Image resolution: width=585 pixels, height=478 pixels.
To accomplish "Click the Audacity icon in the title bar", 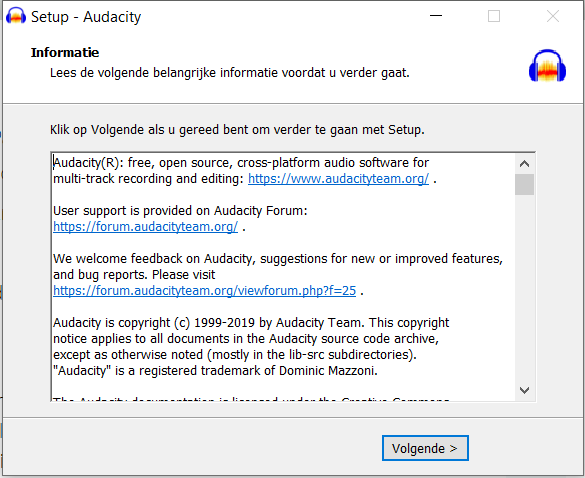I will coord(16,16).
